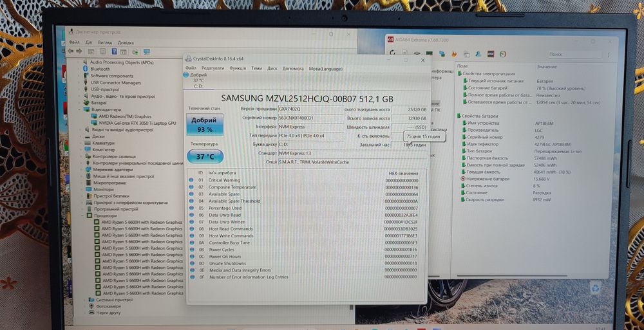Click the Back arrow in Device Manager toolbar

(x=71, y=51)
